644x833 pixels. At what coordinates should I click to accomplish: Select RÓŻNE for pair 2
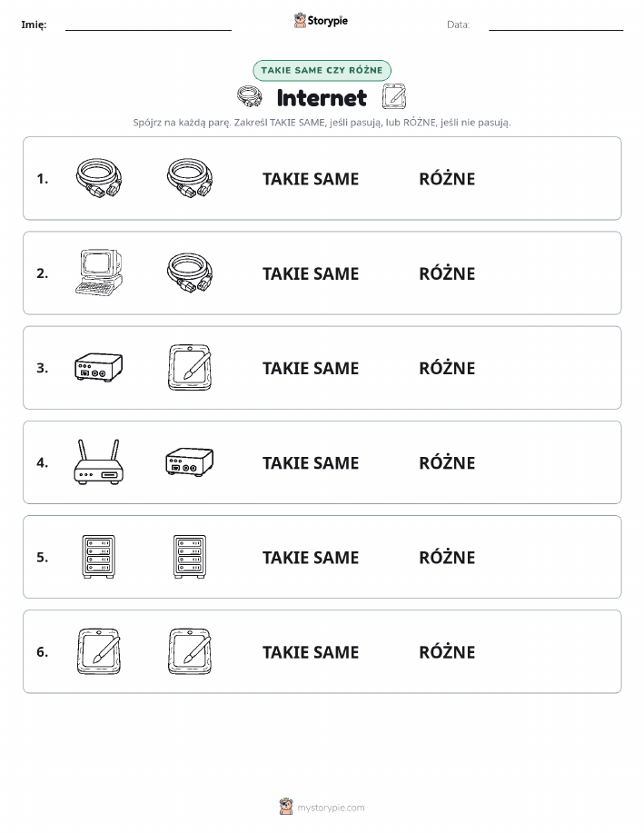pos(447,273)
